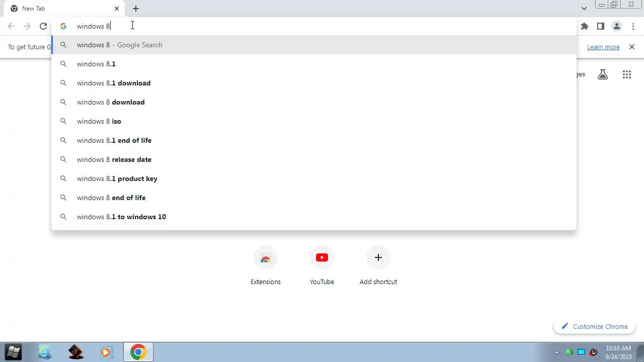Choose the "windows 8.1" suggestion

[314, 64]
